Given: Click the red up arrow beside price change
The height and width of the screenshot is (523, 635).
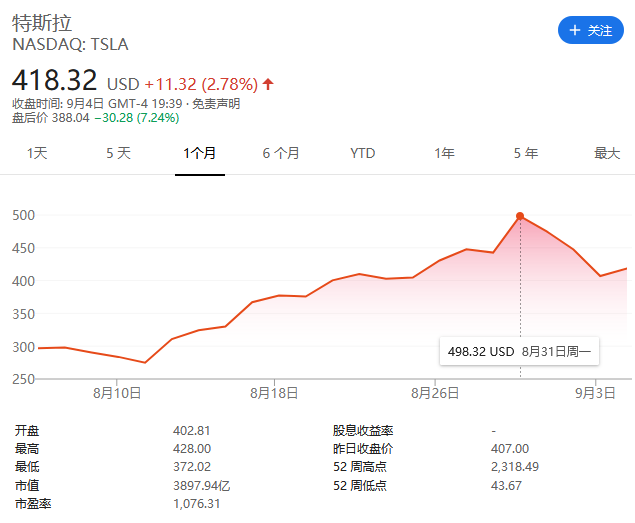Looking at the screenshot, I should [x=268, y=83].
